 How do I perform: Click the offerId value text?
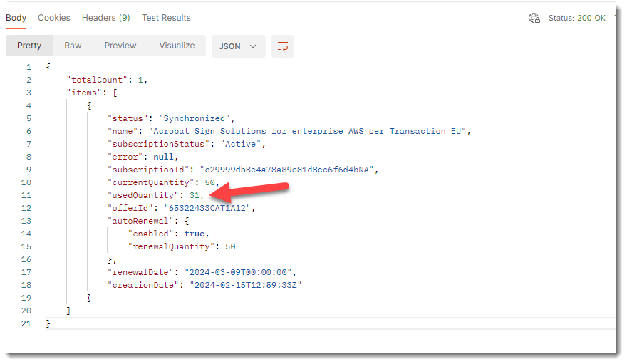(x=207, y=208)
